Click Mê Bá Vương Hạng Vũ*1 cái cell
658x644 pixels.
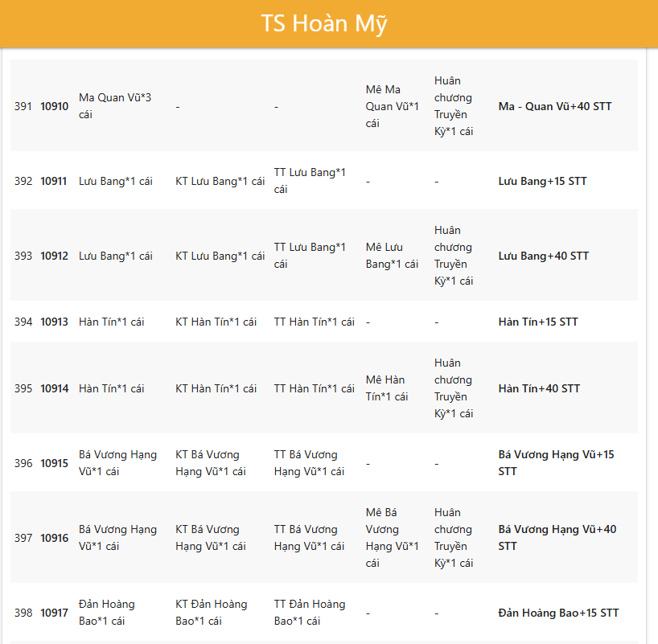coord(392,538)
